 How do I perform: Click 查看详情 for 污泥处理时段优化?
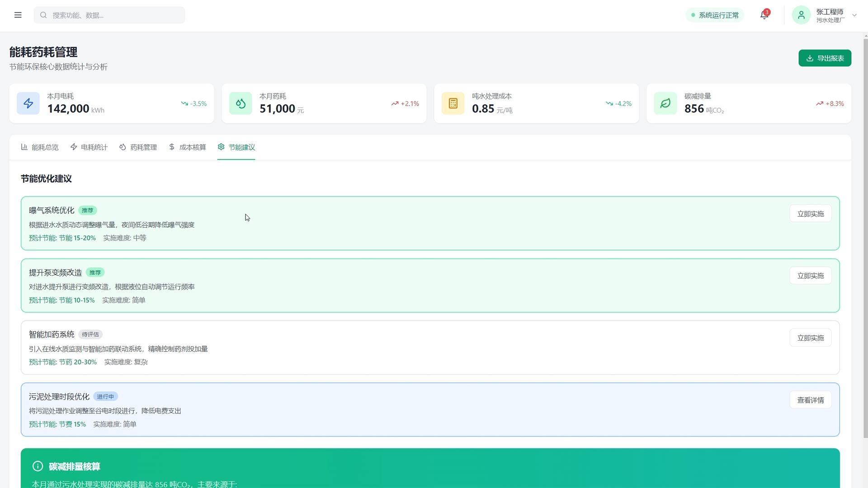pos(811,400)
